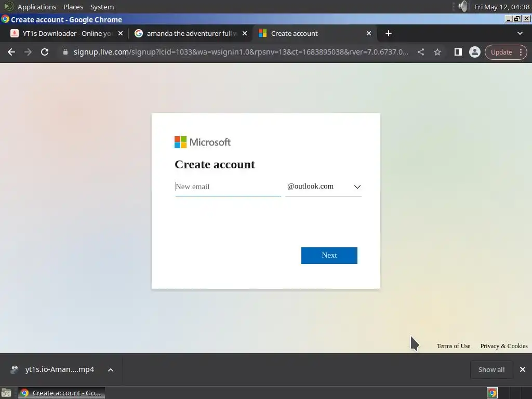This screenshot has width=532, height=399.
Task: Click the Update button in Chrome toolbar
Action: click(501, 52)
